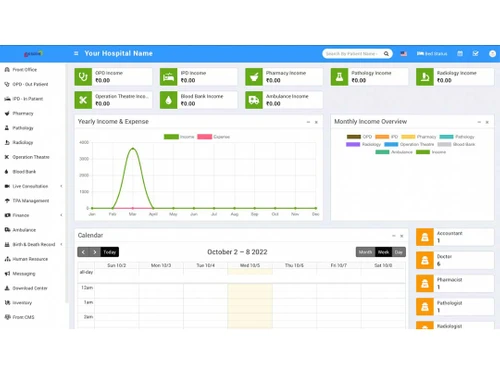Viewport: 500px width, 375px height.
Task: Switch calendar to Day view
Action: tap(399, 252)
